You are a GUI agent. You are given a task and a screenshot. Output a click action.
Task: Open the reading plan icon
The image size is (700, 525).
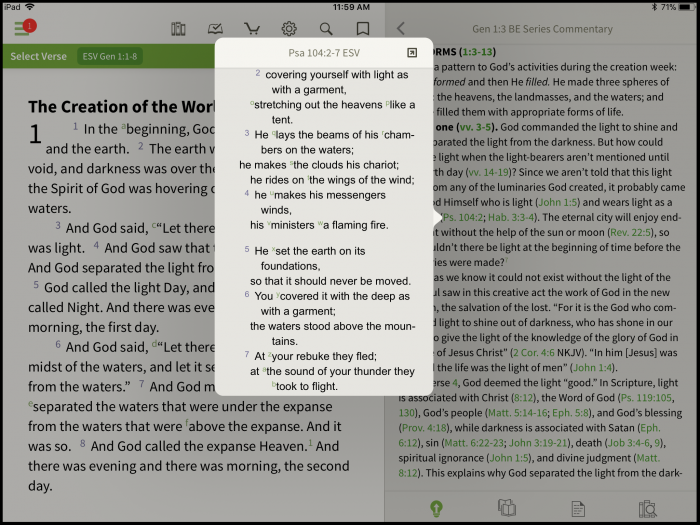[215, 29]
